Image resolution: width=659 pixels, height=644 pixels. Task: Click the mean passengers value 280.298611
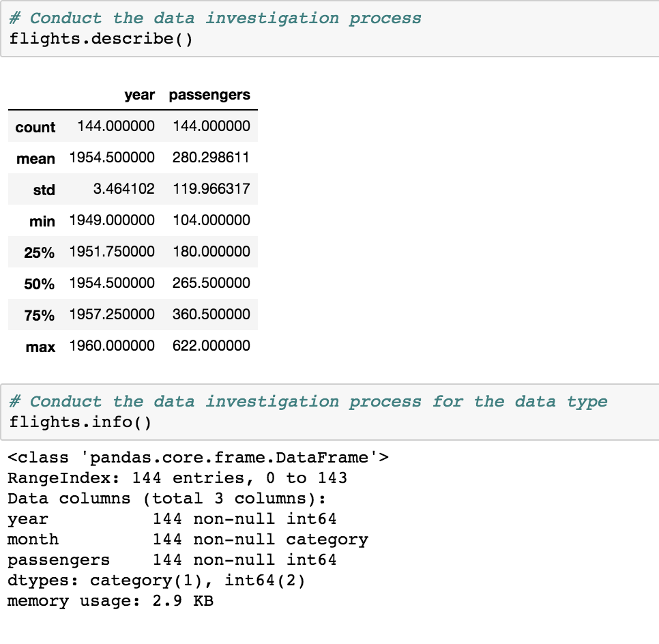[211, 158]
